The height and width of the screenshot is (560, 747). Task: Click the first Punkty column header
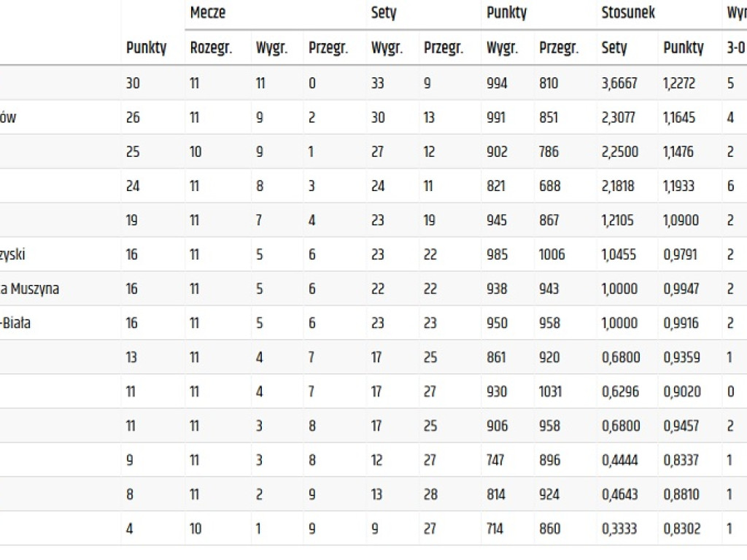146,47
